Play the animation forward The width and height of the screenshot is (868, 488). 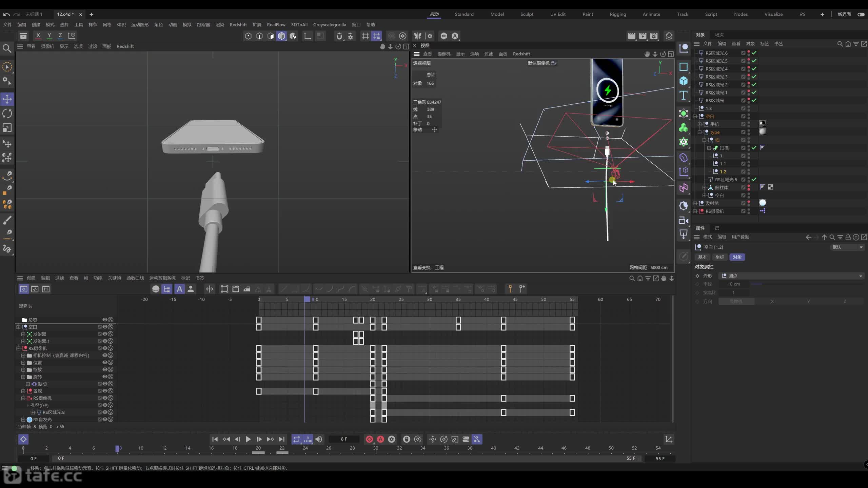248,439
